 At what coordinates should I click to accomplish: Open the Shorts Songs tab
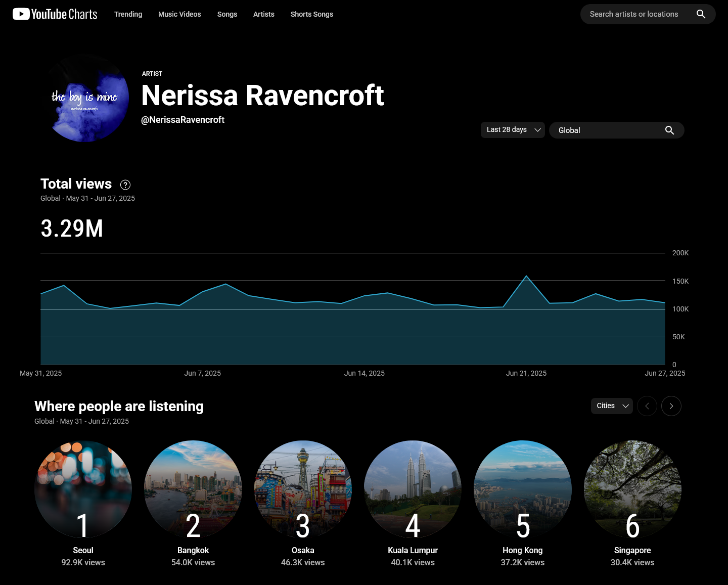311,14
